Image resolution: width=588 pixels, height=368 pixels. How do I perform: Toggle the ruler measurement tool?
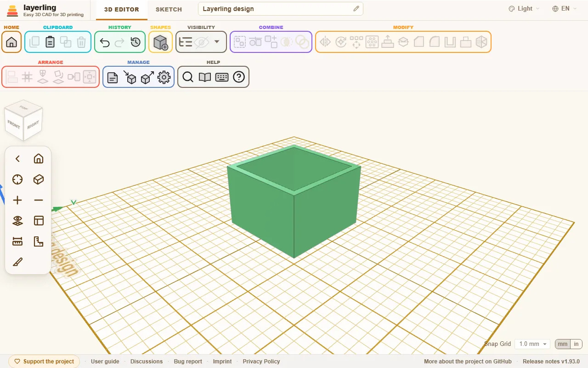(17, 241)
